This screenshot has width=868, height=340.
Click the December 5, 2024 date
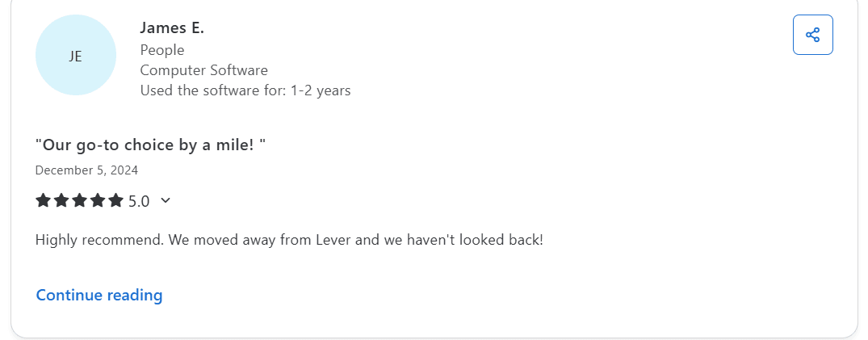[86, 170]
